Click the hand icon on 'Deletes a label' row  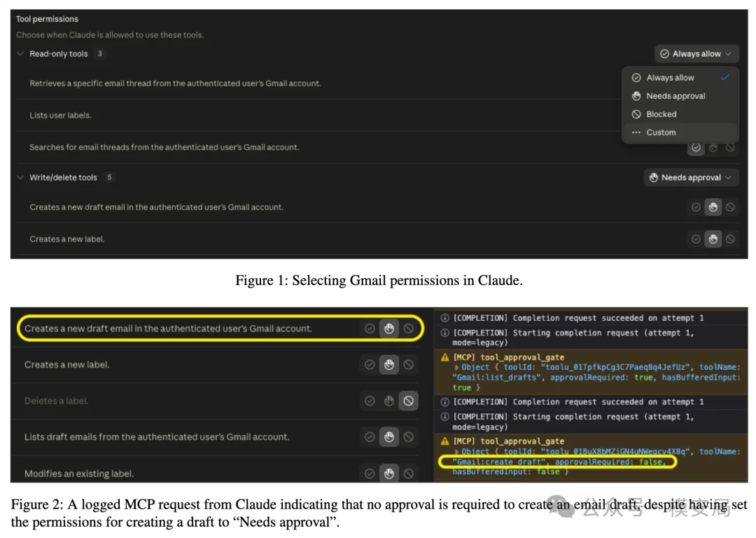389,401
